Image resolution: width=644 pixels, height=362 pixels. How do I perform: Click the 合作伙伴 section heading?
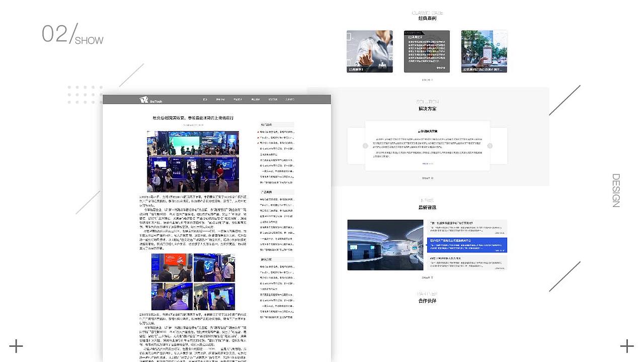click(x=427, y=301)
